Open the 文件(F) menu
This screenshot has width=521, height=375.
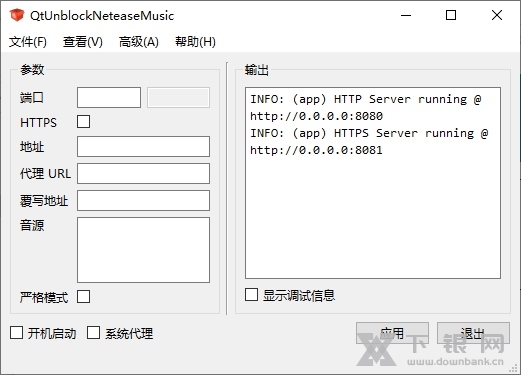tap(28, 42)
